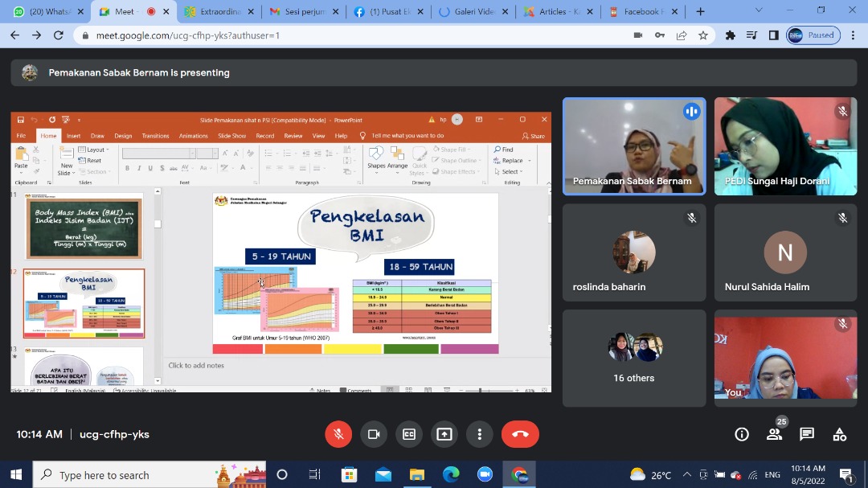This screenshot has width=868, height=488.
Task: Open the Meet activities icon
Action: click(x=840, y=434)
